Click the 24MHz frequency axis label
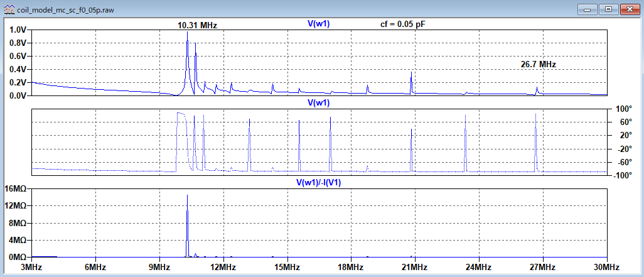Image resolution: width=644 pixels, height=277 pixels. (x=479, y=267)
